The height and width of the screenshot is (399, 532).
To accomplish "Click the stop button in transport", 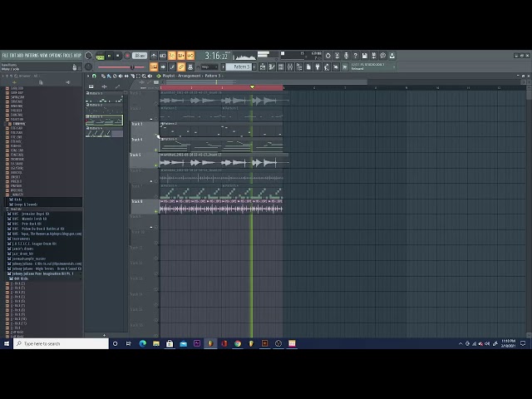I will pyautogui.click(x=118, y=56).
